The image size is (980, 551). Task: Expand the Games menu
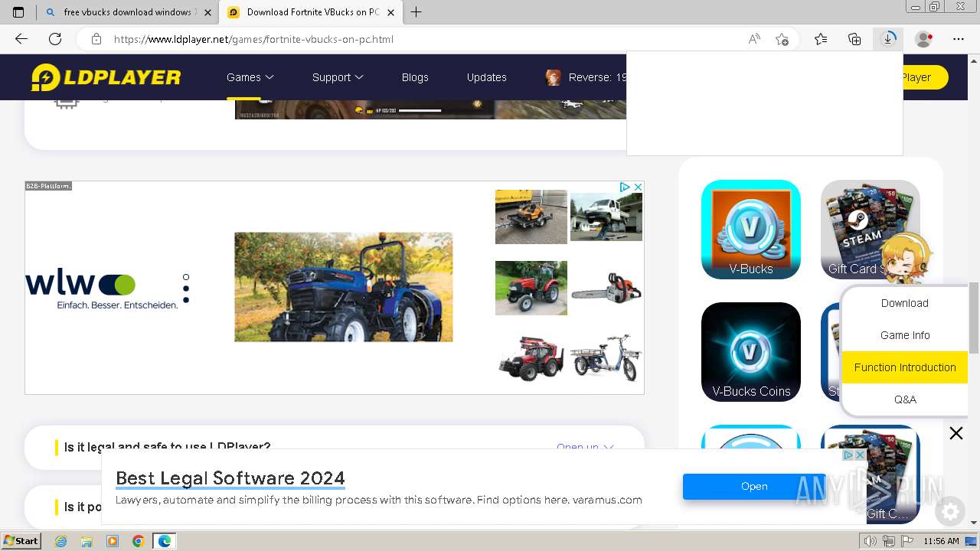coord(250,77)
